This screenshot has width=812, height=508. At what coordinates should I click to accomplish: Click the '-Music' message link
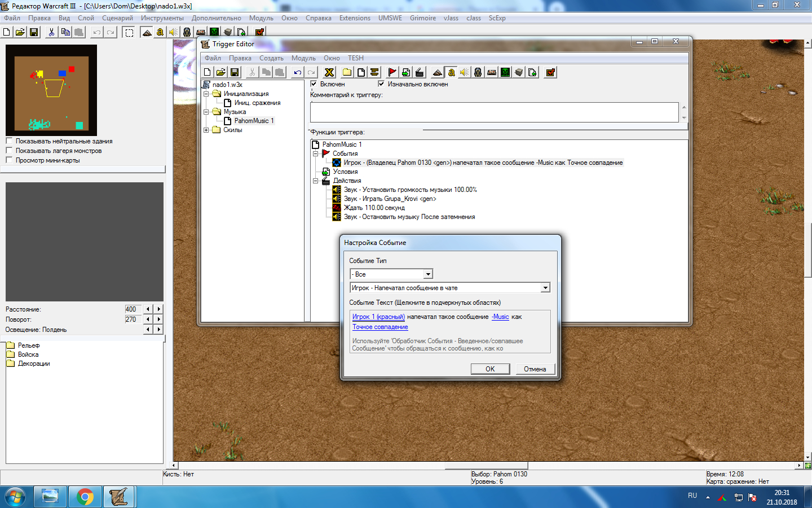[x=500, y=317]
